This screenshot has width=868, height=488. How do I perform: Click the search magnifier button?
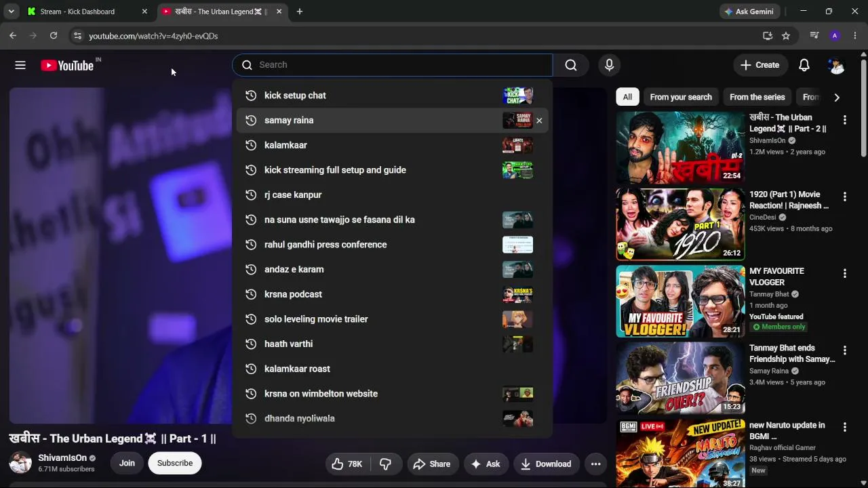[571, 65]
